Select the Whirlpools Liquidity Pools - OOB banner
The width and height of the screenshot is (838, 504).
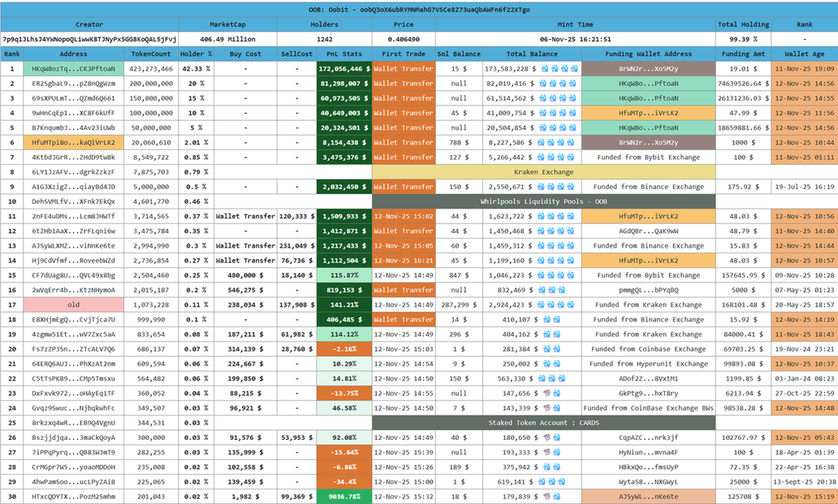pyautogui.click(x=543, y=202)
